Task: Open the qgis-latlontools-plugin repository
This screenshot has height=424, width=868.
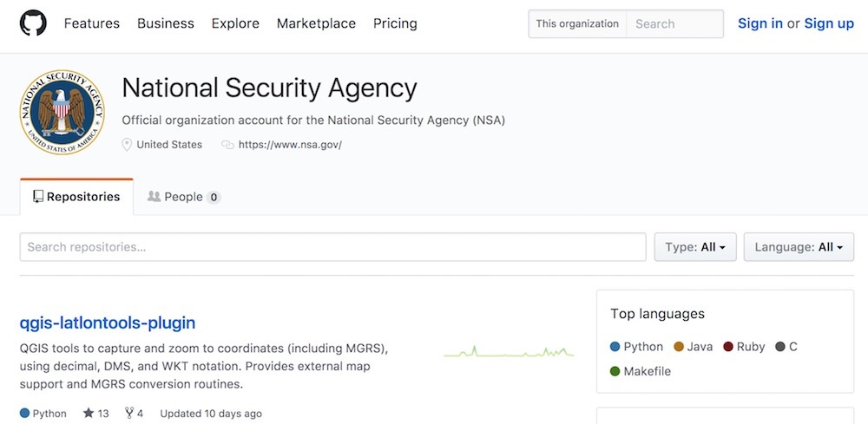Action: [x=108, y=323]
